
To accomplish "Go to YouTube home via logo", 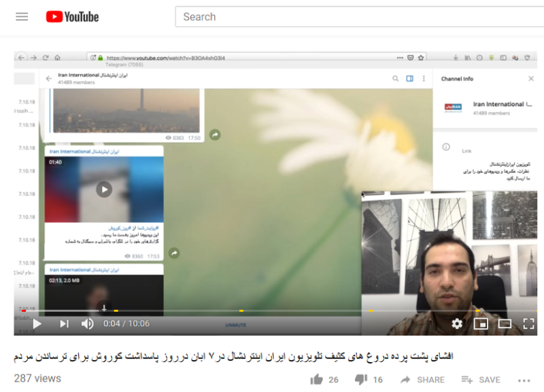I will tap(72, 16).
